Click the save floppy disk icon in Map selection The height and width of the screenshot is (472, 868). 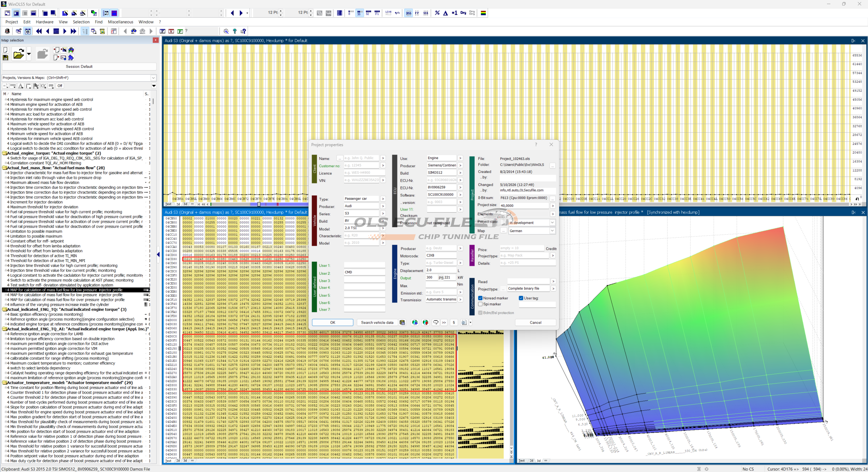point(5,58)
